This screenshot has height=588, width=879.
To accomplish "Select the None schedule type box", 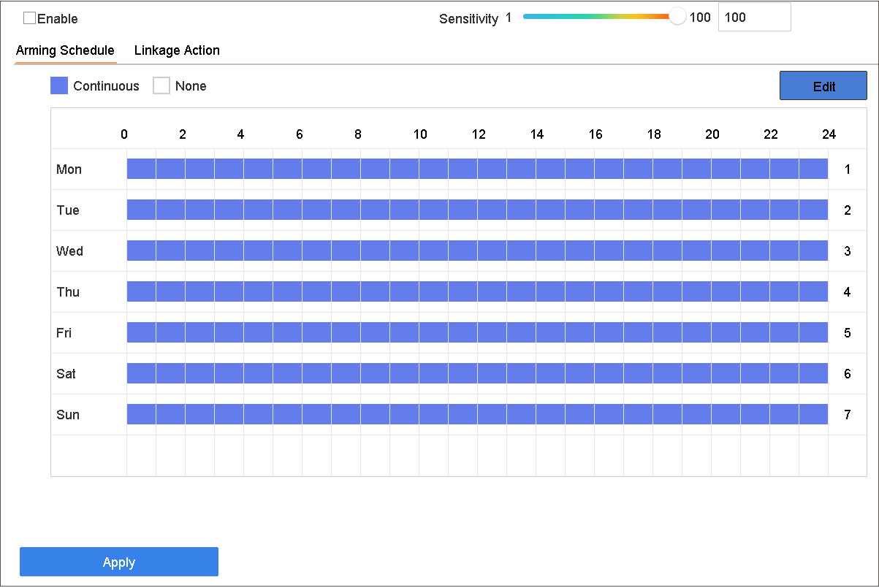I will click(161, 85).
